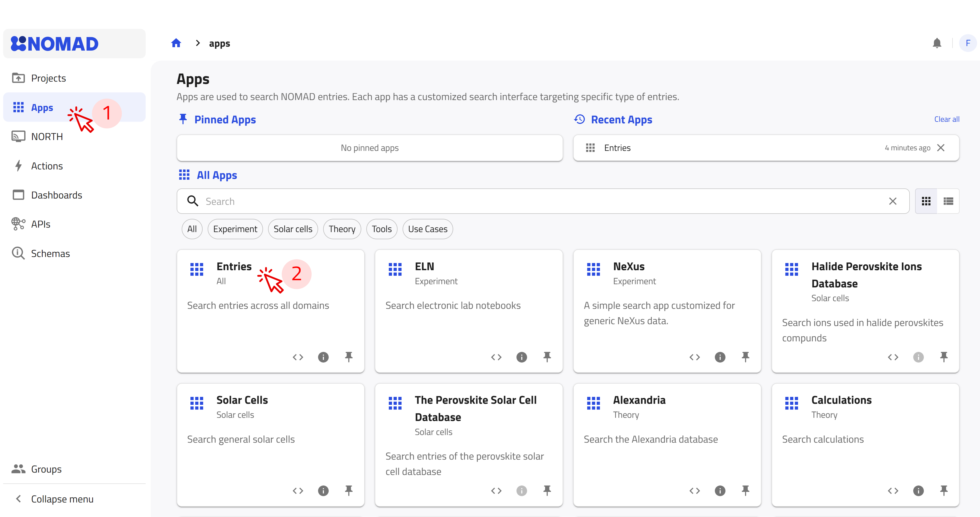This screenshot has width=980, height=517.
Task: Pin the Entries app card
Action: (x=349, y=357)
